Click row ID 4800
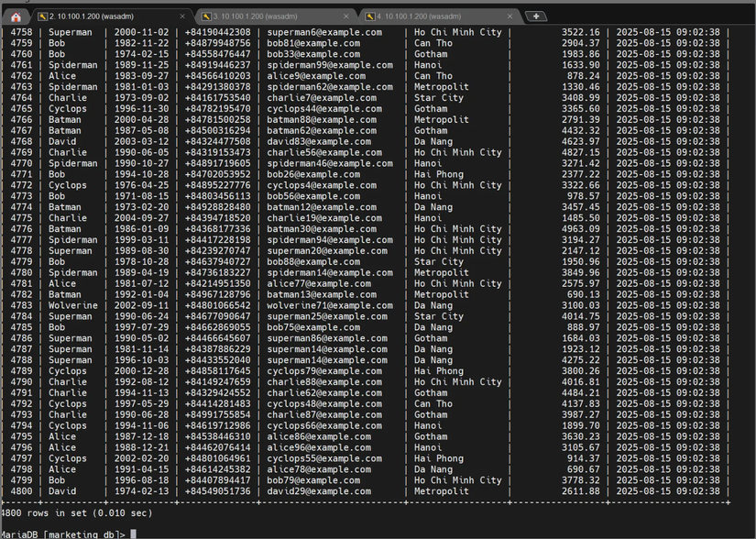Screen dimensions: 756x539 click(22, 491)
